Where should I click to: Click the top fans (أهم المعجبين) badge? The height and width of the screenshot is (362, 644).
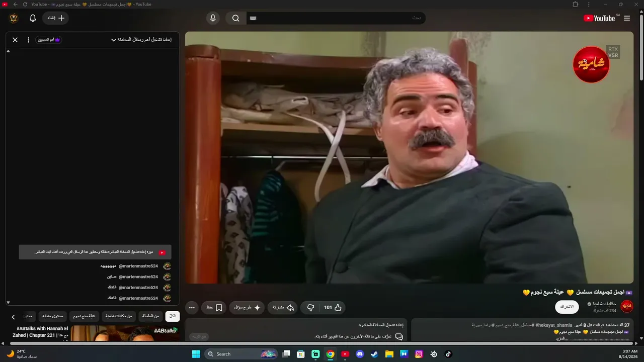(x=49, y=40)
